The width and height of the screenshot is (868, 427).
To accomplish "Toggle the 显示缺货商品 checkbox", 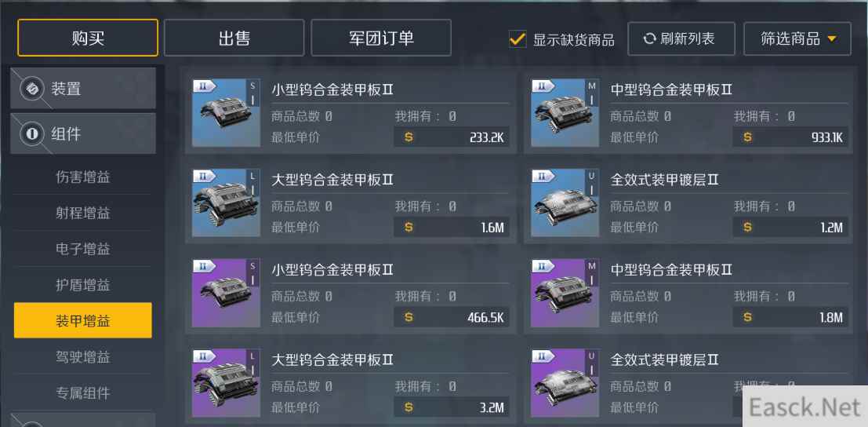I will point(518,38).
